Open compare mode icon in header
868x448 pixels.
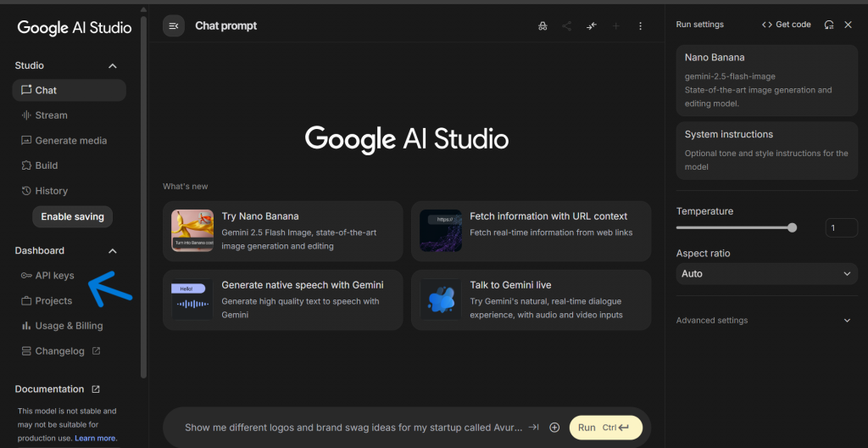[x=592, y=26]
